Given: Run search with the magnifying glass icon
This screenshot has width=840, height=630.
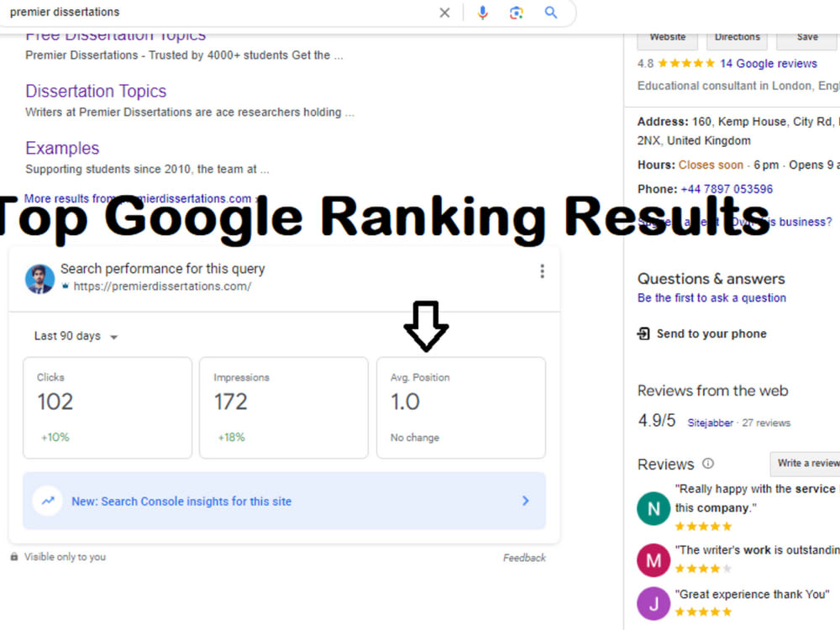Looking at the screenshot, I should 551,13.
